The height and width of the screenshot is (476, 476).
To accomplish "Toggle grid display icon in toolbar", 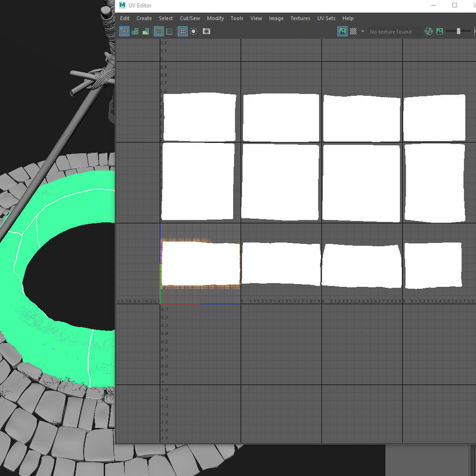I will click(183, 31).
